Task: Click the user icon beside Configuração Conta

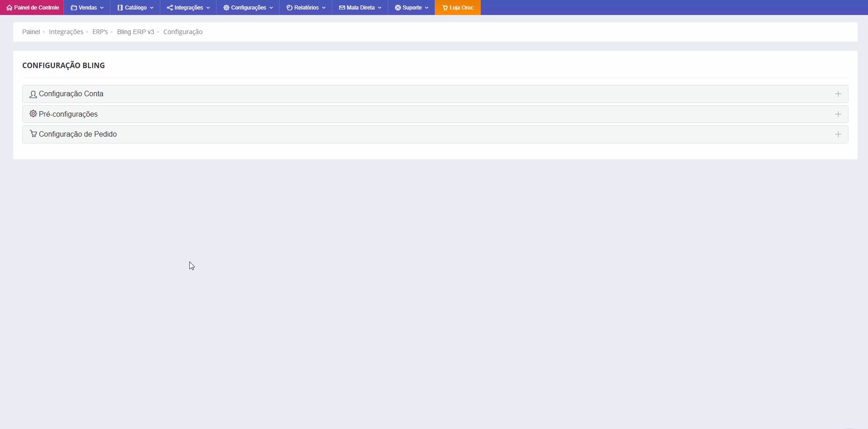Action: point(33,94)
